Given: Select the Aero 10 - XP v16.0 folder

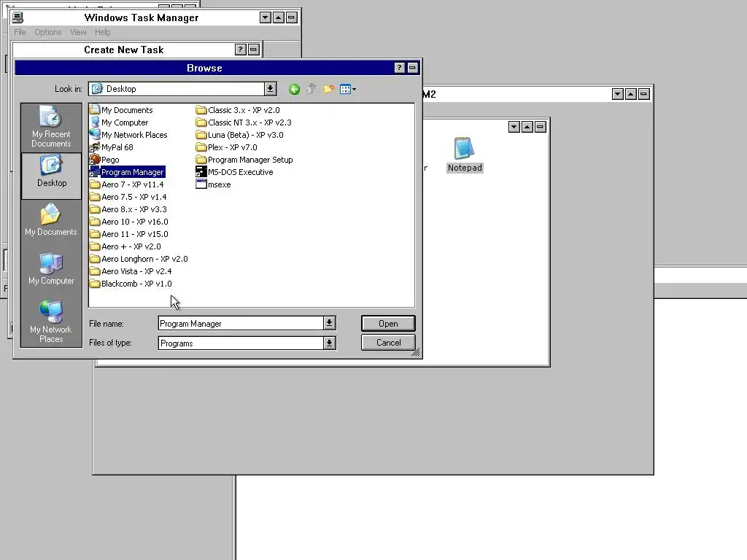Looking at the screenshot, I should click(129, 222).
